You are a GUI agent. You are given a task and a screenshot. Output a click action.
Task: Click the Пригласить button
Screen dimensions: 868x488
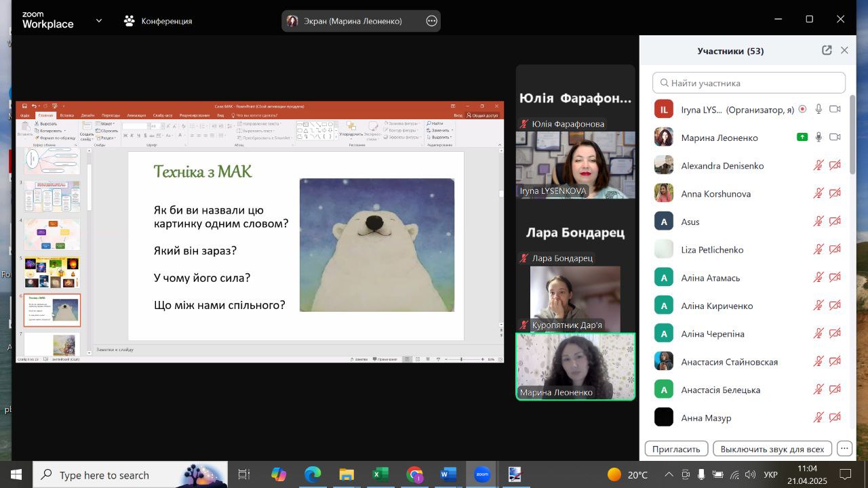pos(676,449)
